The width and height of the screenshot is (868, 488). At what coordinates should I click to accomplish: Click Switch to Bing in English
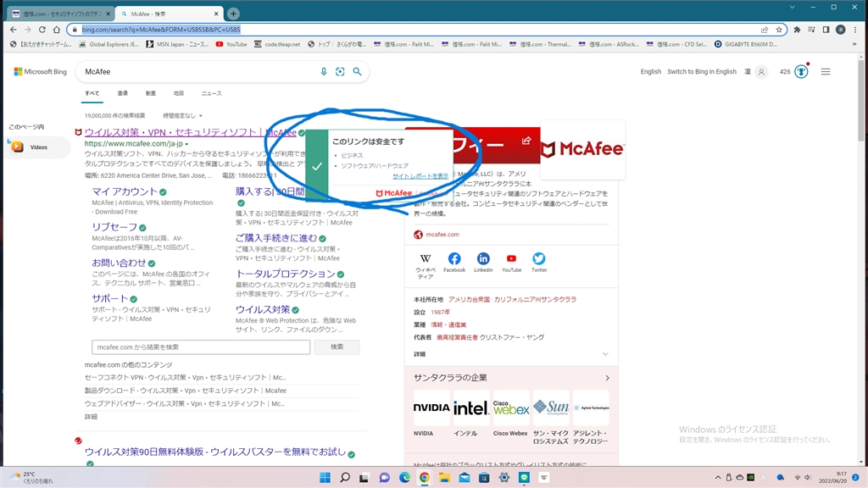701,71
